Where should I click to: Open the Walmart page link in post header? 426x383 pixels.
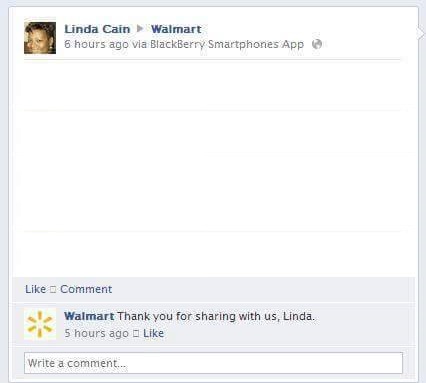(176, 29)
